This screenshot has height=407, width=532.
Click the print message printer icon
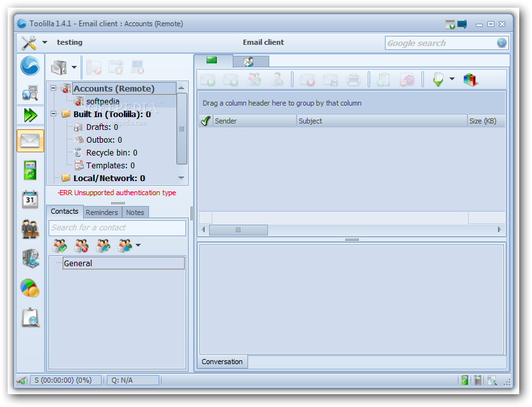tap(353, 80)
